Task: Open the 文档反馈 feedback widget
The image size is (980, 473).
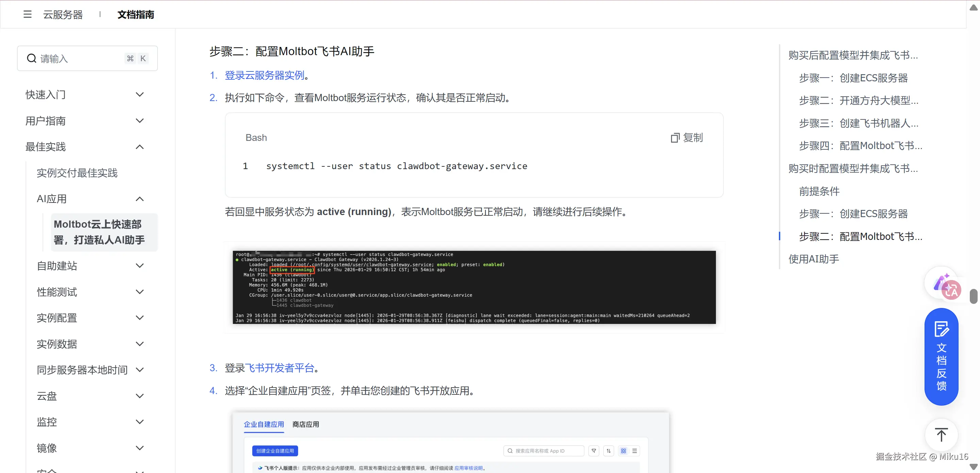Action: click(x=941, y=356)
